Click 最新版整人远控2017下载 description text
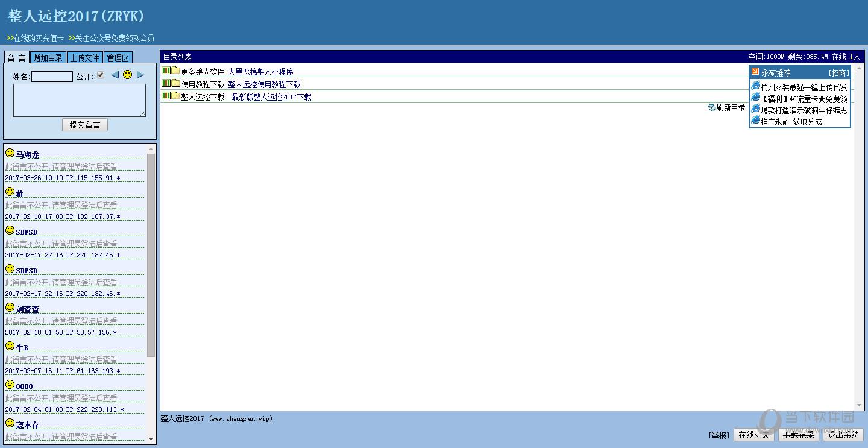868x448 pixels. click(271, 97)
